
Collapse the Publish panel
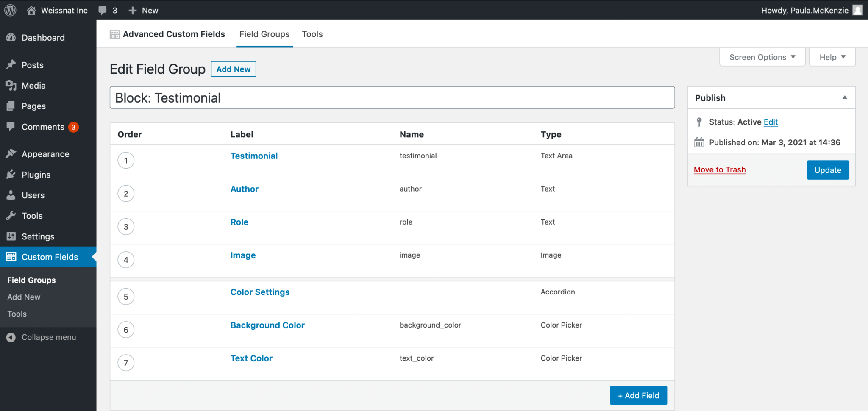pyautogui.click(x=844, y=97)
